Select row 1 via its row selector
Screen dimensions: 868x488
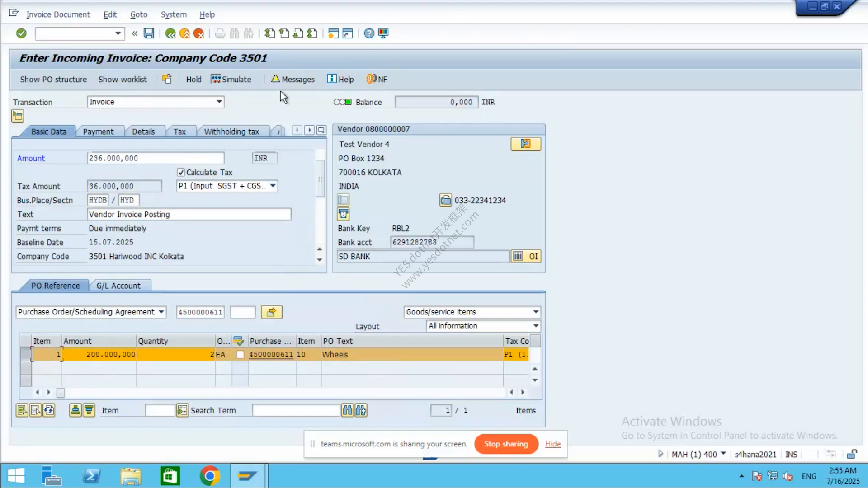tap(25, 354)
